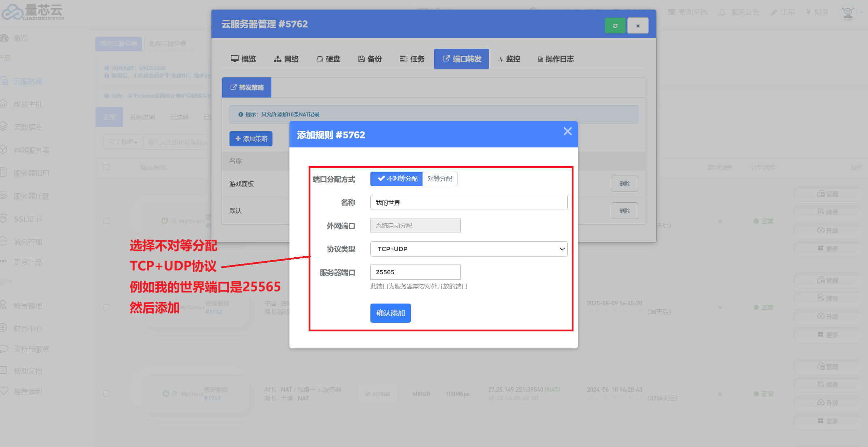This screenshot has width=868, height=447.
Task: Click the 服务公告 bell icon
Action: (722, 13)
